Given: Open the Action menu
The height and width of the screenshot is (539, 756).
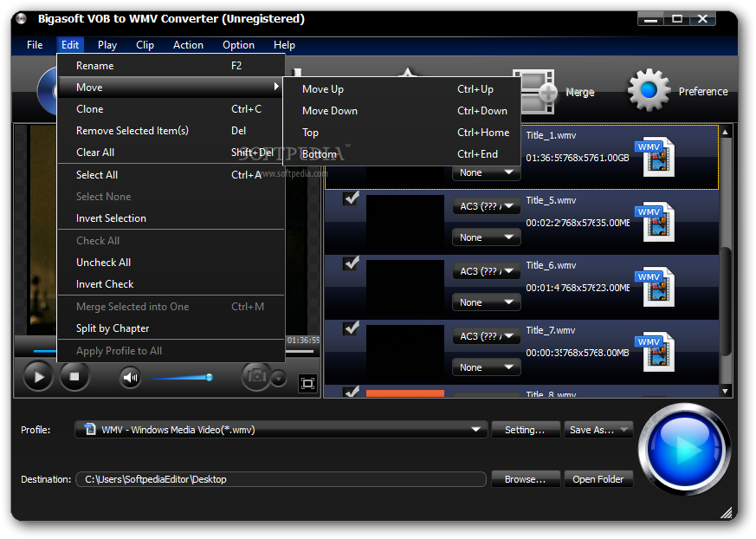Looking at the screenshot, I should click(x=188, y=45).
